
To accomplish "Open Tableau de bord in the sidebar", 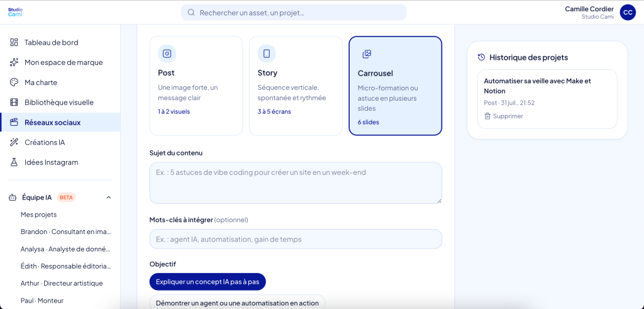I will [x=60, y=42].
